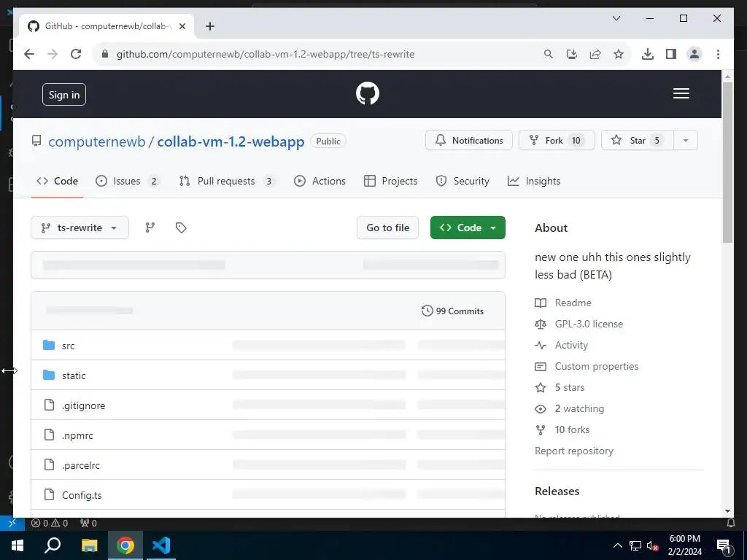
Task: Open a new tab with plus button
Action: pyautogui.click(x=209, y=26)
